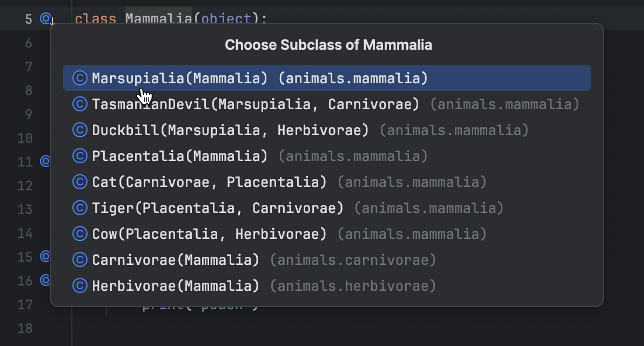
Task: Click the class icon beside TasmanianDevil
Action: 79,104
